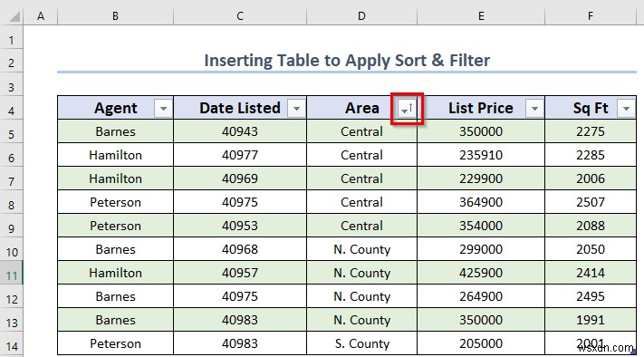Open the sorted Area filter dropdown

click(407, 109)
